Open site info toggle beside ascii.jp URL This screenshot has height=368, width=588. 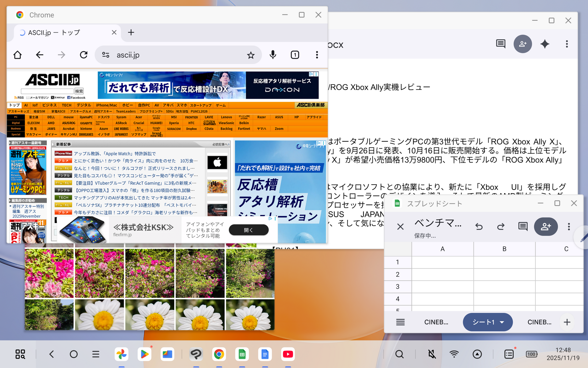point(106,55)
